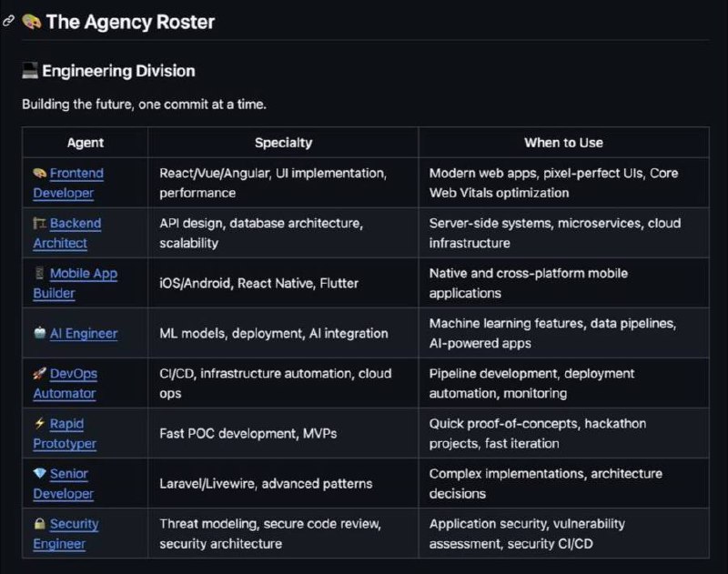Click the crane emoji beside Backend Architect

point(39,223)
